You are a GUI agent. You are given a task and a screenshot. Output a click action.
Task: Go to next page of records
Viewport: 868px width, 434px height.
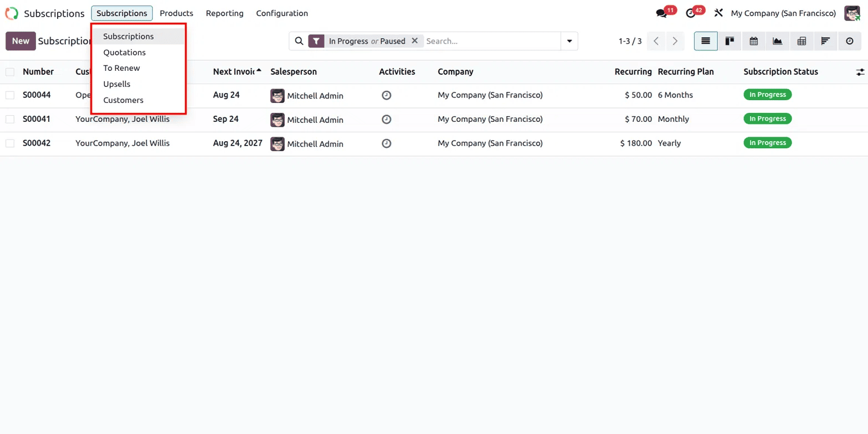(675, 41)
